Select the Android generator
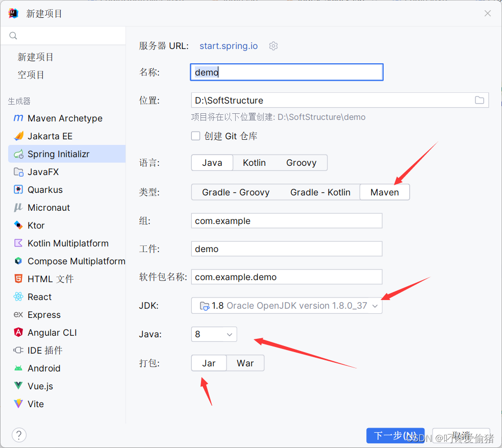 [x=42, y=368]
